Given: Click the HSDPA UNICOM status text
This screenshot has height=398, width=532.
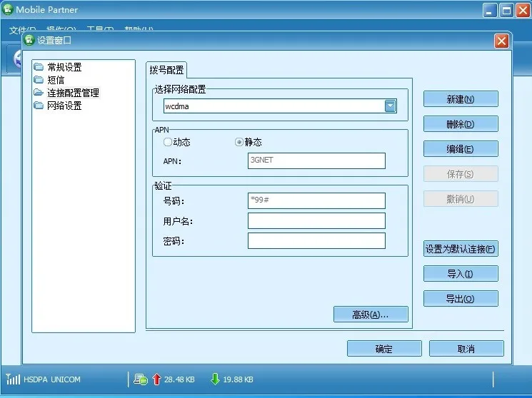Looking at the screenshot, I should click(52, 379).
